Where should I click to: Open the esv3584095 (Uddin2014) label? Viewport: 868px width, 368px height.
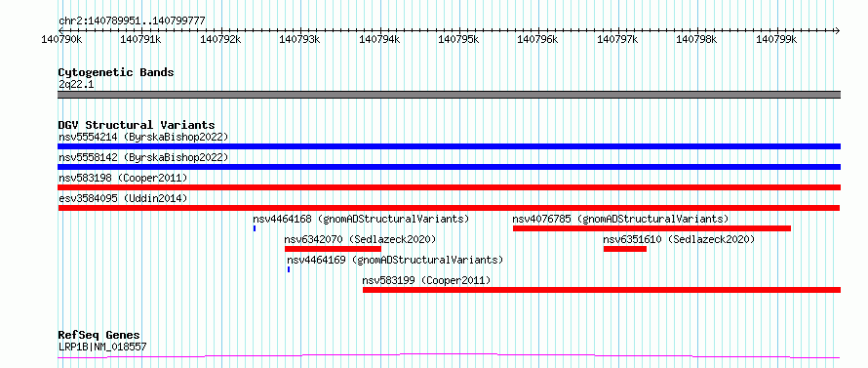[x=123, y=198]
